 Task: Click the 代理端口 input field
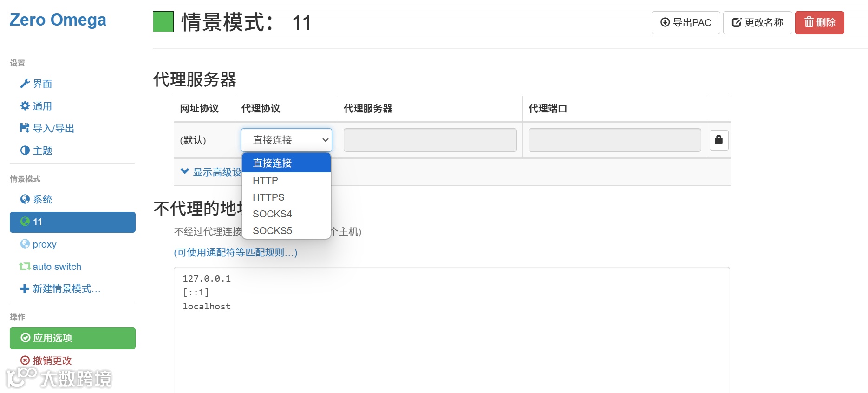tap(615, 140)
